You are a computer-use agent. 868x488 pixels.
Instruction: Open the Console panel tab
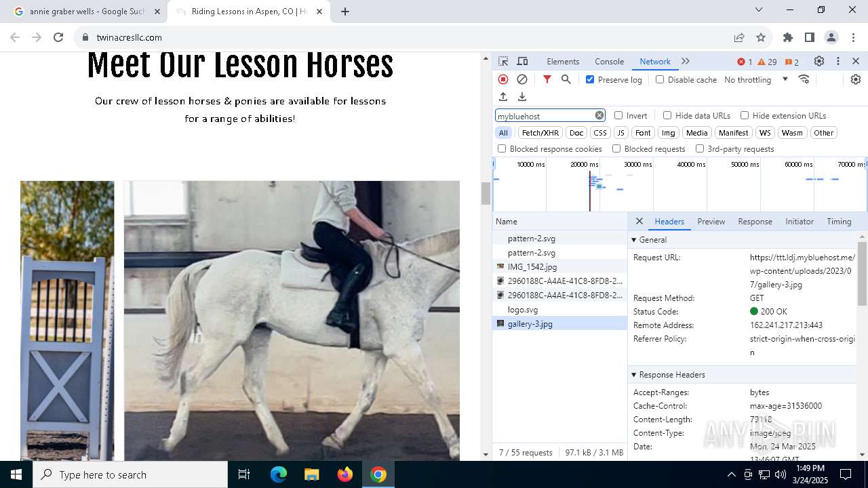(609, 62)
